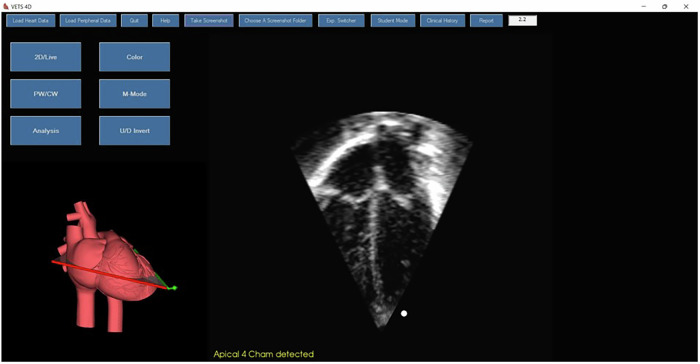Choose a screenshot folder

[x=275, y=21]
